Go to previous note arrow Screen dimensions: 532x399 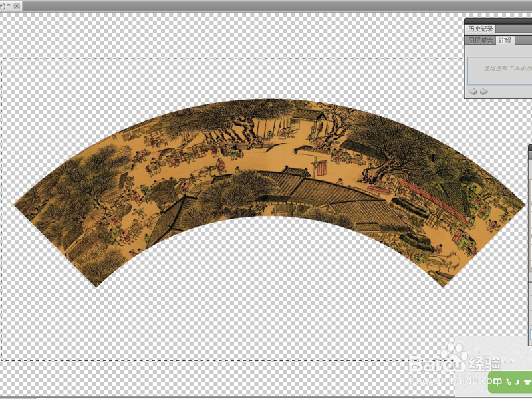click(473, 92)
